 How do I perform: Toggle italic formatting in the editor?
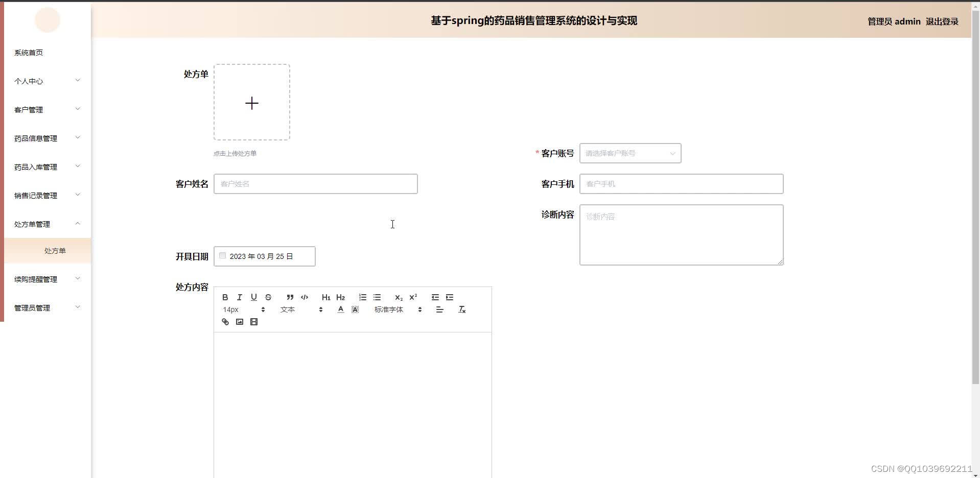(239, 297)
